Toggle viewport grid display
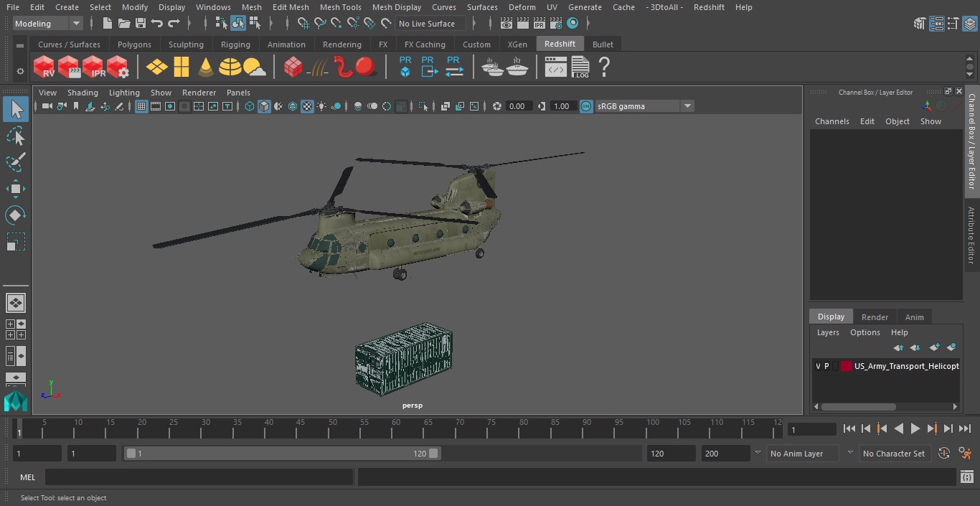 (141, 106)
